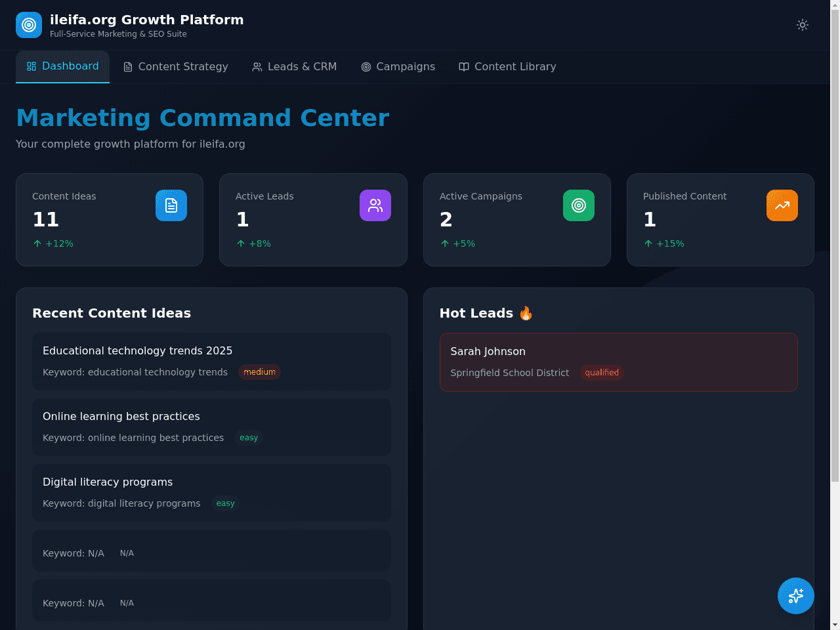
Task: Click the +15% Published Content indicator
Action: click(x=663, y=243)
